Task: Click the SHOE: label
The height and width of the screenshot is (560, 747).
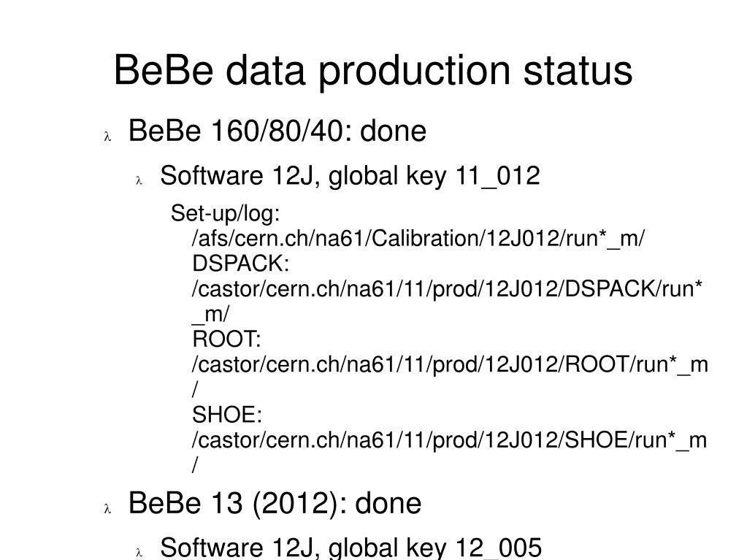Action: 227,415
